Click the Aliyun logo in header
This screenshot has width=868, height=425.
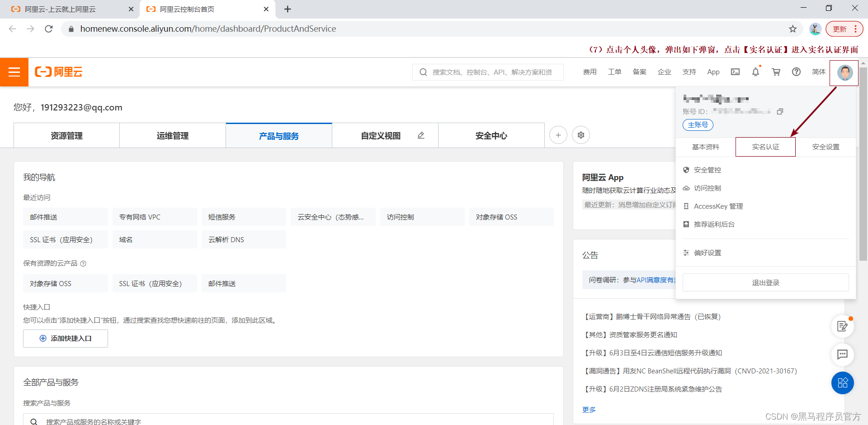(59, 72)
